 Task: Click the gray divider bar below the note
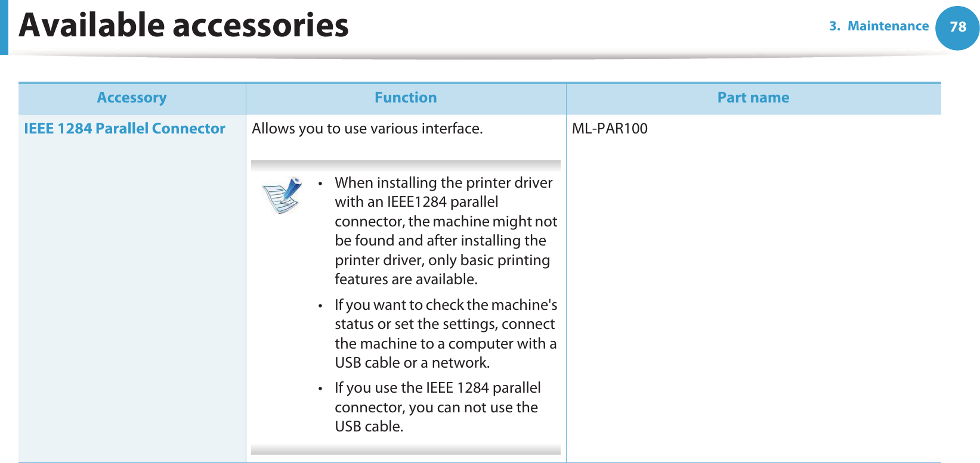406,450
